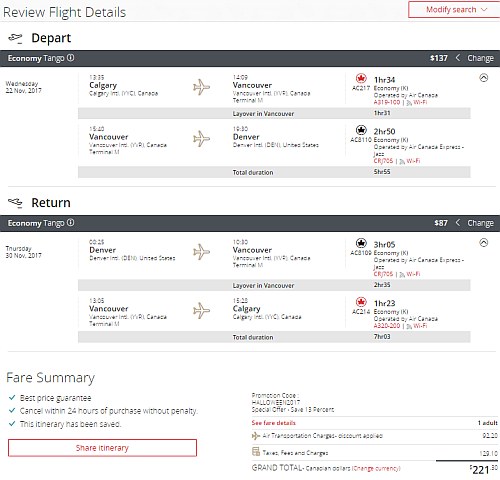Click the Change currency link
The width and height of the screenshot is (500, 480).
tap(376, 468)
